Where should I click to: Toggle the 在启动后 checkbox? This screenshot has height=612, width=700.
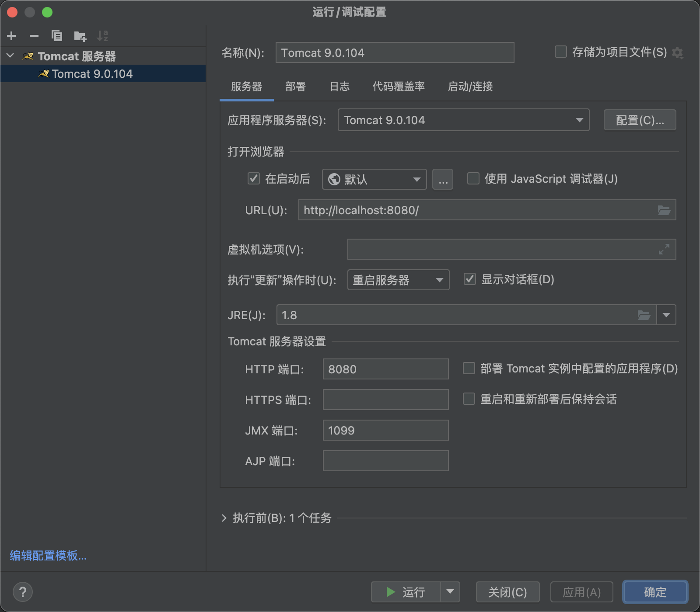click(x=254, y=179)
